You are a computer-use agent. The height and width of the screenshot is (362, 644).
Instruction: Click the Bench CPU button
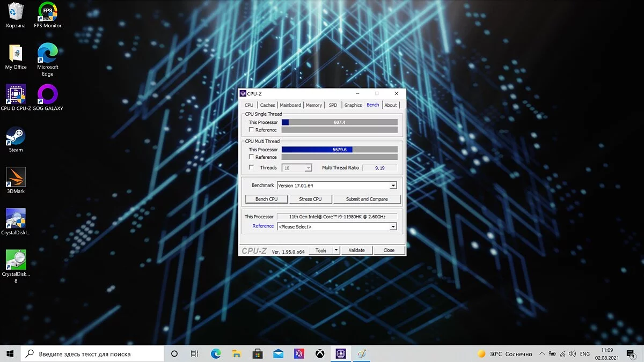266,199
